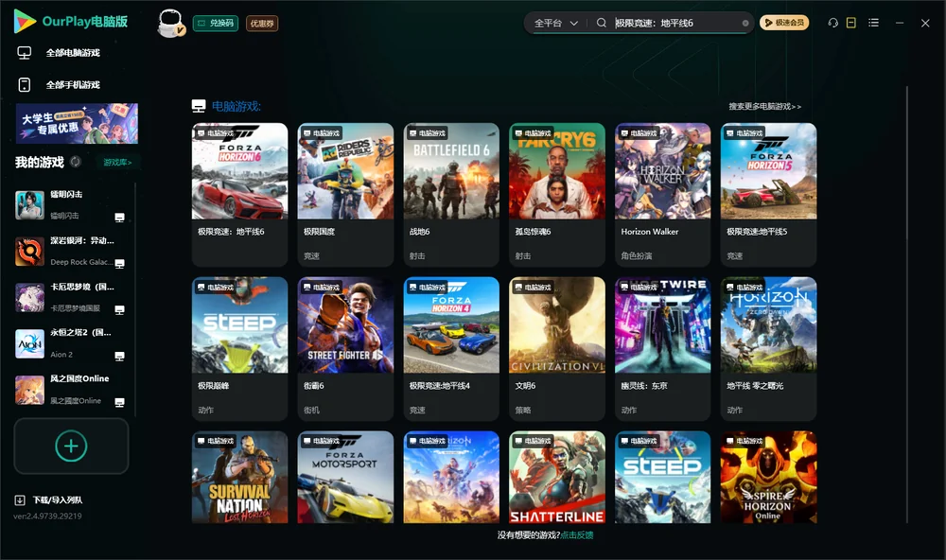Add a game with plus button

(x=71, y=446)
